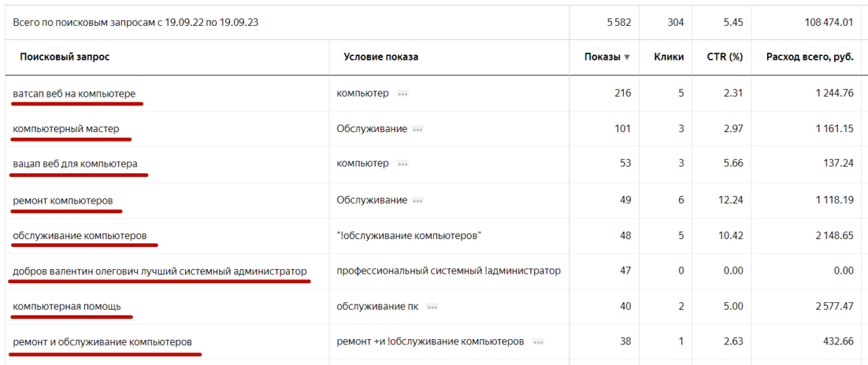
Task: Open the "компьютерная помощь" query
Action: coord(67,307)
